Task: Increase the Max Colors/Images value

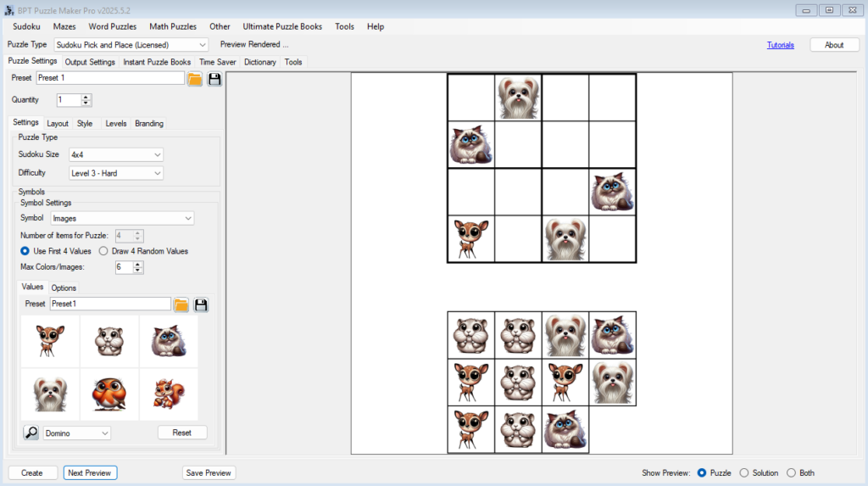Action: tap(139, 264)
